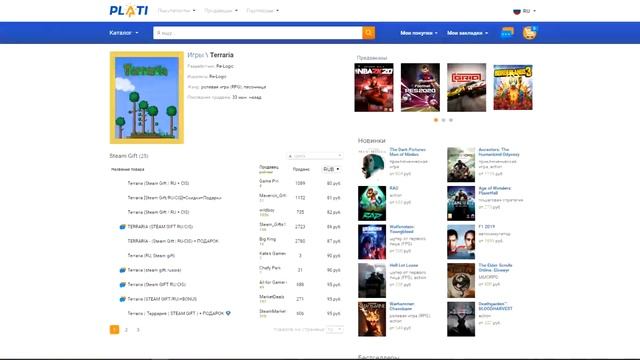The height and width of the screenshot is (360, 640).
Task: Select the third carousel dot
Action: coord(451,120)
